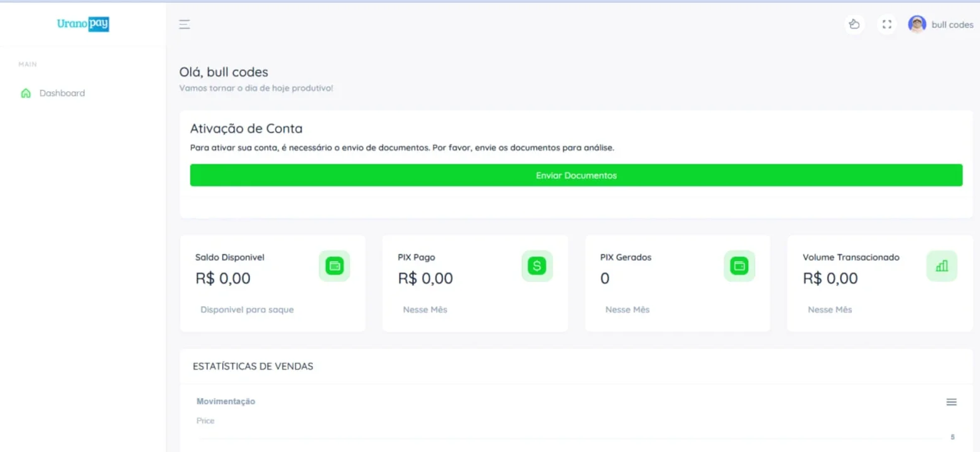Click the Ativação de Conta heading

[246, 129]
